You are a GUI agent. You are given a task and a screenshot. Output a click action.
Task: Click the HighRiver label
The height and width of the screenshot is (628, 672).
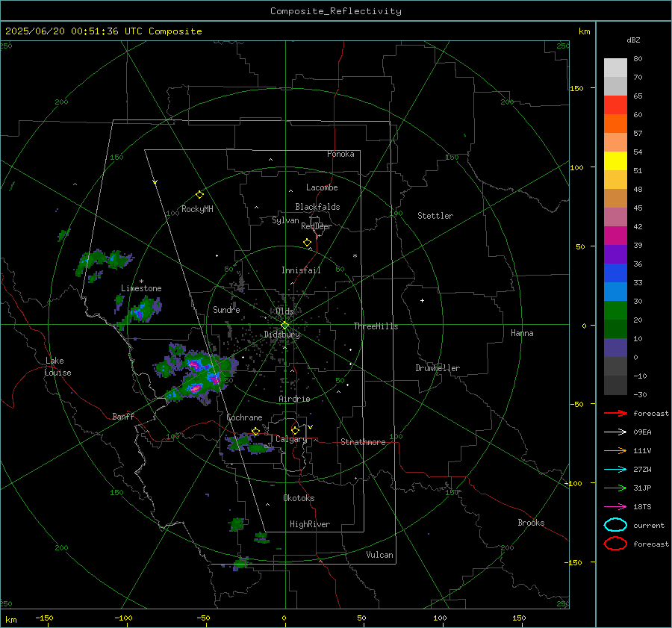tap(310, 524)
